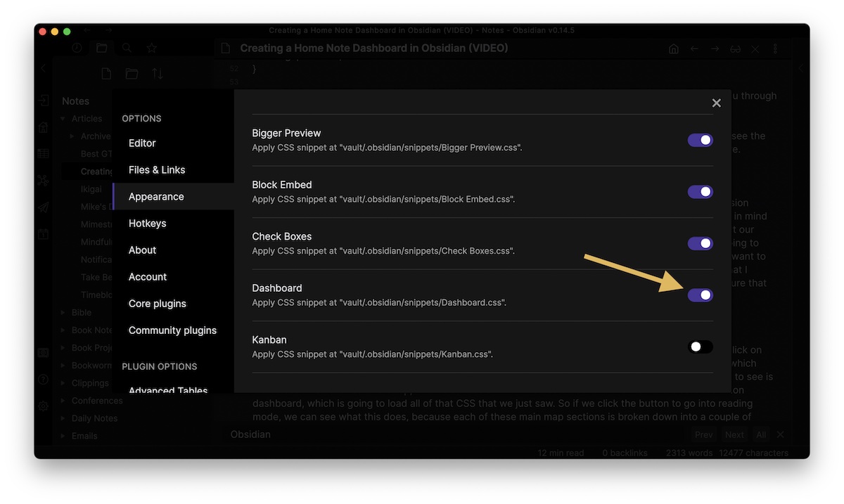The width and height of the screenshot is (844, 504).
Task: Change sort order with arrows icon
Action: [157, 74]
